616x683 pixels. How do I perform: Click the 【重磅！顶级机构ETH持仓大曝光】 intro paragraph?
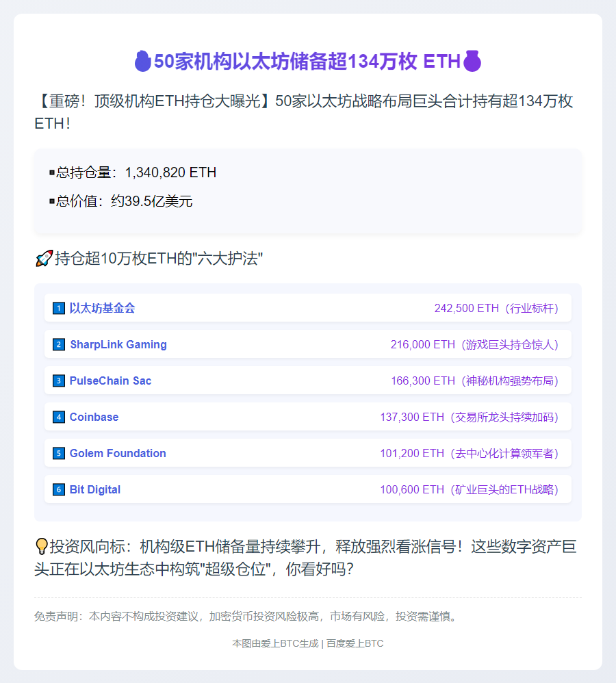tap(304, 112)
